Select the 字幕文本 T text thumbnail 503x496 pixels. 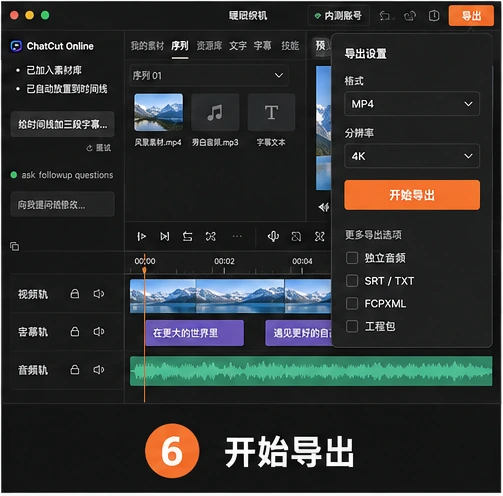click(271, 112)
